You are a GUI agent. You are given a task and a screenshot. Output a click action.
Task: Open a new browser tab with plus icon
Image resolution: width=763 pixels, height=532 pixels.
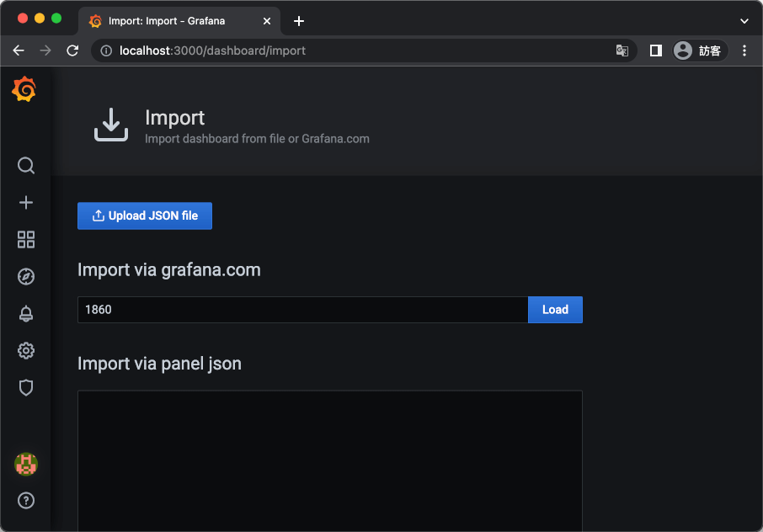[299, 21]
